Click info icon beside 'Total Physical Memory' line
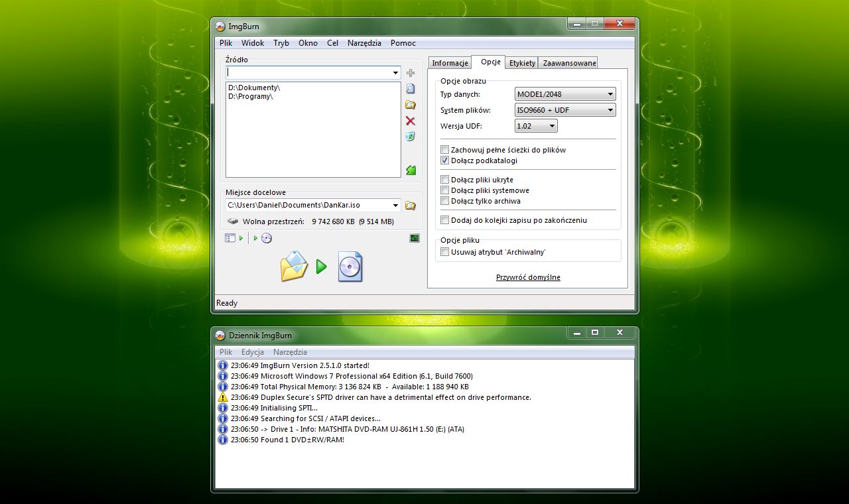Image resolution: width=849 pixels, height=504 pixels. pos(223,387)
